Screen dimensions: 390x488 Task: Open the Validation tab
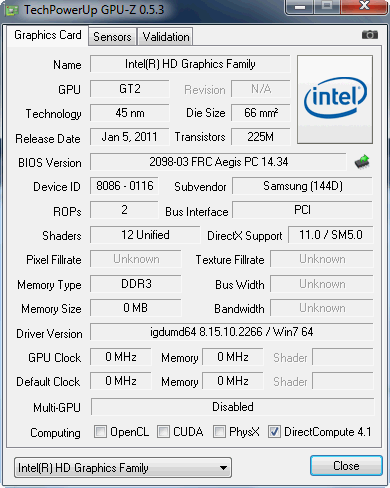point(166,37)
